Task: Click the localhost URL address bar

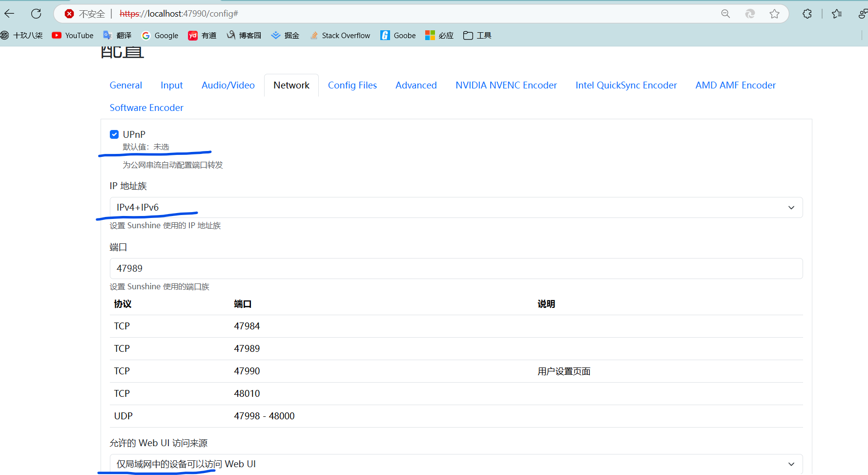Action: (x=391, y=14)
